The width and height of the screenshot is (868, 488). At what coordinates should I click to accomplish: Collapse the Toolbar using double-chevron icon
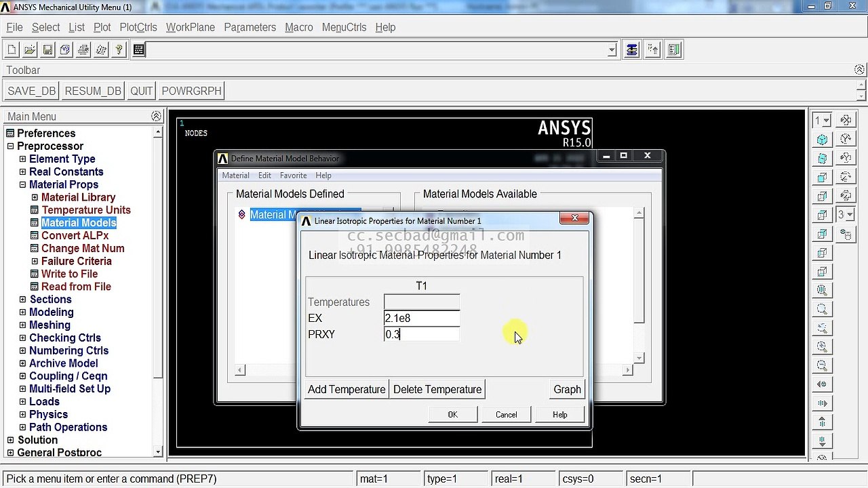[x=859, y=70]
